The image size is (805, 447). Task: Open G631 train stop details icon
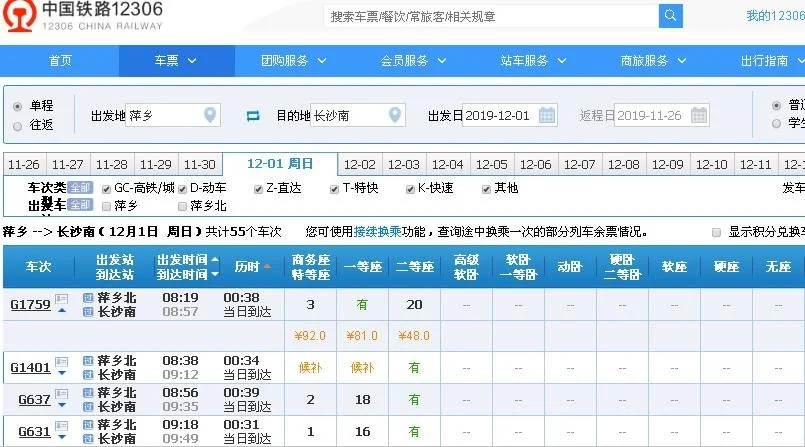(62, 425)
